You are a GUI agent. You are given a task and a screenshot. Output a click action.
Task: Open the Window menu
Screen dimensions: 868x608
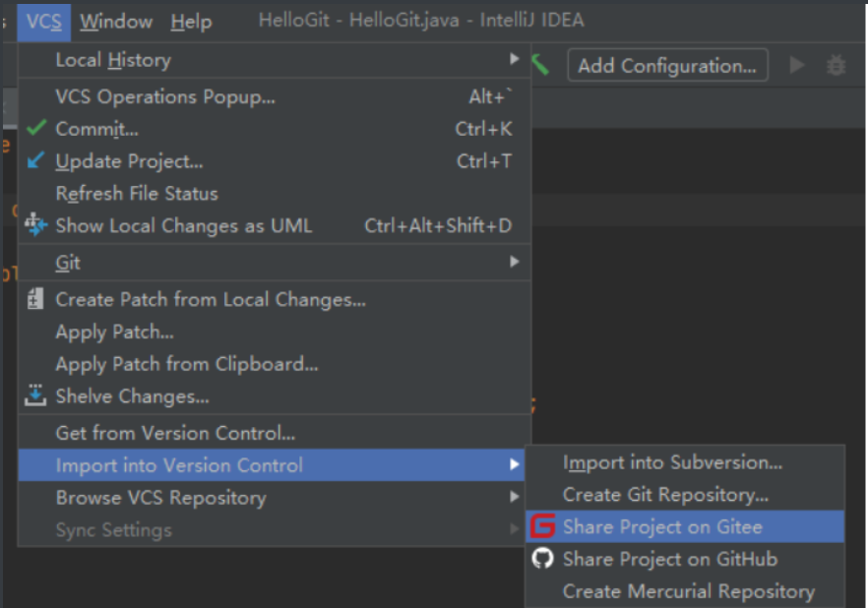(116, 22)
